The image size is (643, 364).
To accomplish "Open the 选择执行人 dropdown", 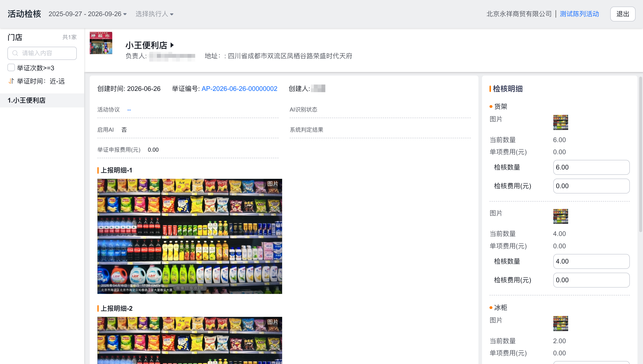I will pyautogui.click(x=154, y=14).
